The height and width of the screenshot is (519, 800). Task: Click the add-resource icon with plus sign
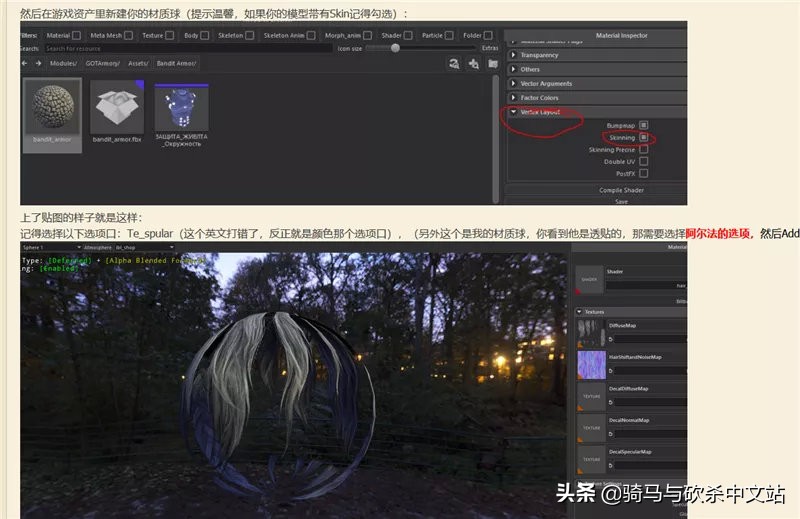coord(473,63)
